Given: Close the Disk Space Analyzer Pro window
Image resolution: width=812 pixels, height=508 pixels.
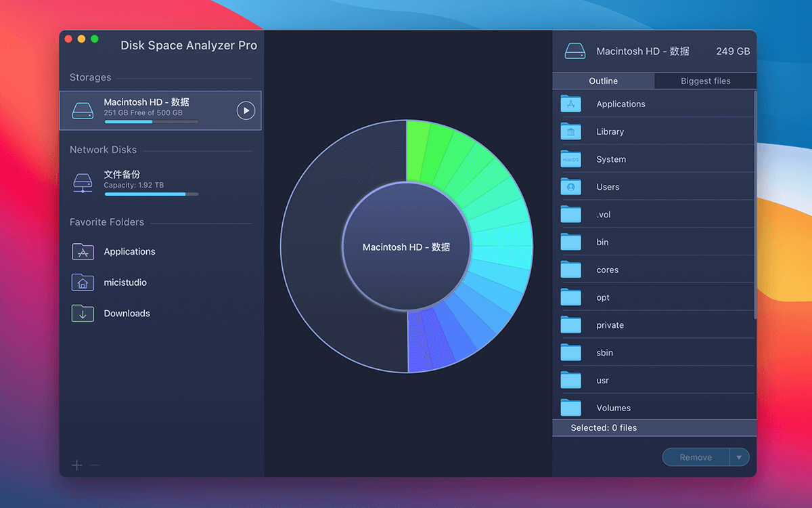Looking at the screenshot, I should pos(68,39).
